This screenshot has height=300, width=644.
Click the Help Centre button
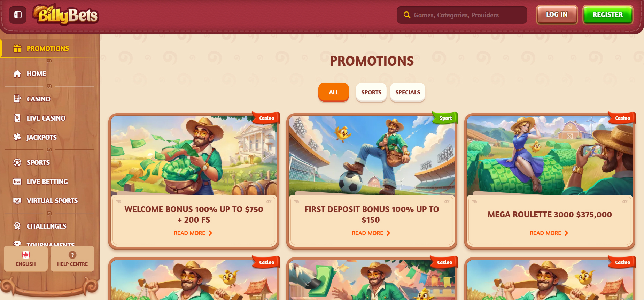[72, 259]
